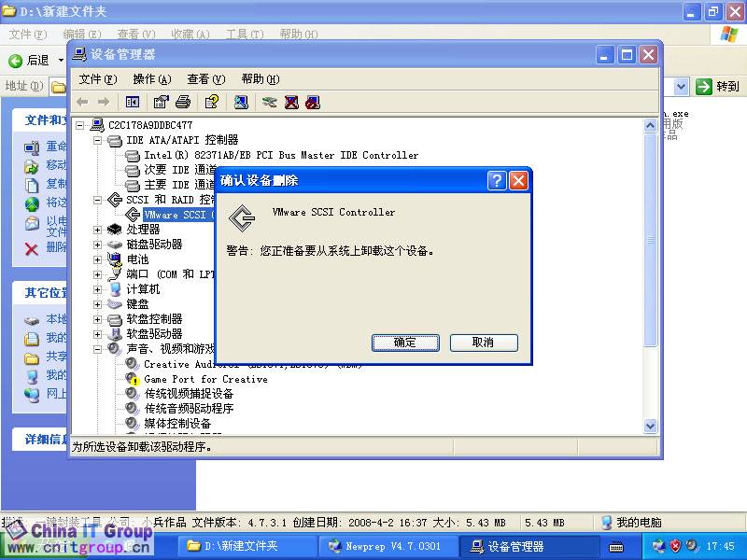This screenshot has width=747, height=560.
Task: Expand the 电池 branch
Action: point(98,260)
